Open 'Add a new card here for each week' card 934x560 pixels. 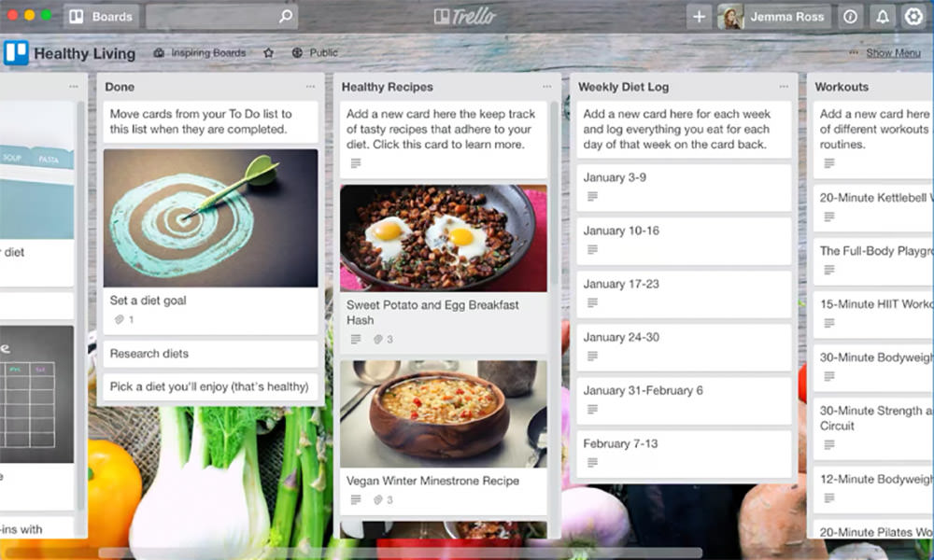(684, 129)
